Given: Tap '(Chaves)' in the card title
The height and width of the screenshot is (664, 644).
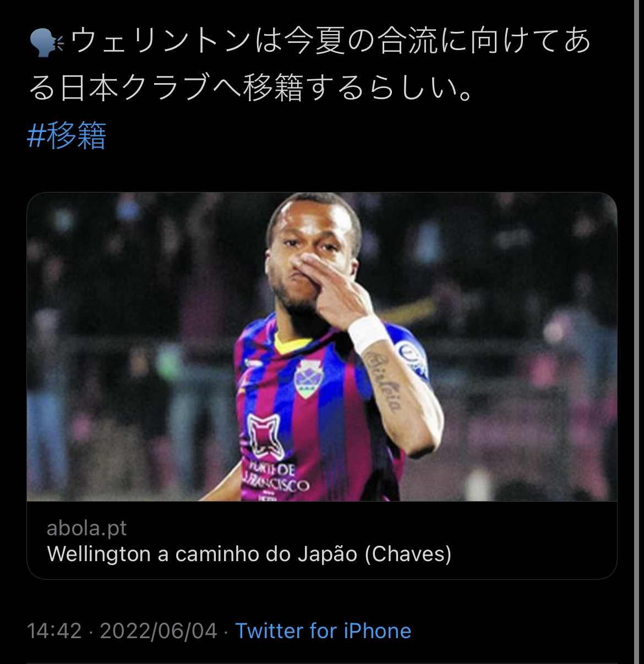Looking at the screenshot, I should tap(408, 554).
